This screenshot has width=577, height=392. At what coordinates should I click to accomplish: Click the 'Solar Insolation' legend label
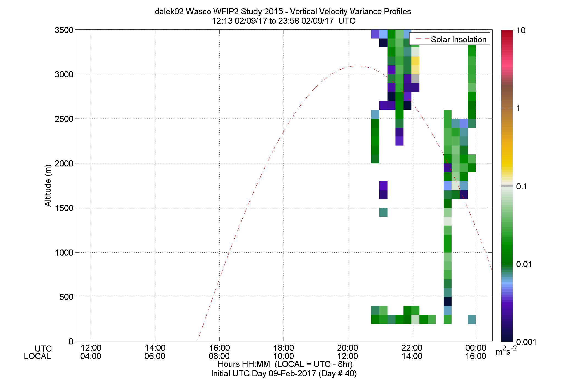pos(459,40)
